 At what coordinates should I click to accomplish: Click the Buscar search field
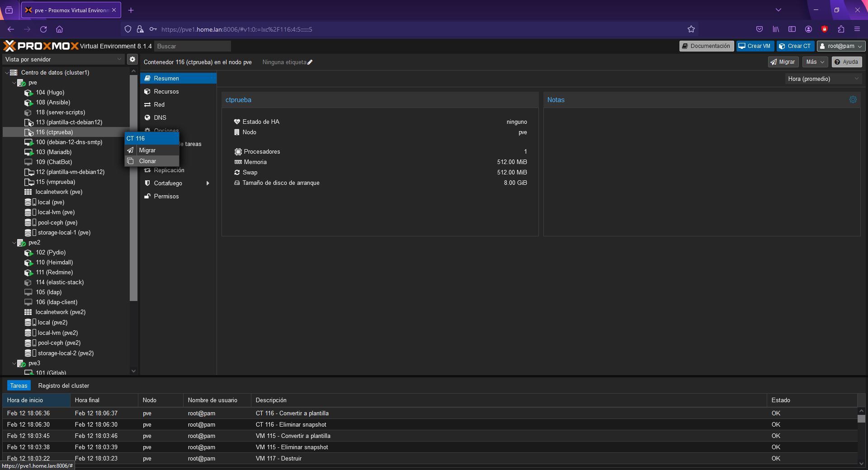point(193,46)
